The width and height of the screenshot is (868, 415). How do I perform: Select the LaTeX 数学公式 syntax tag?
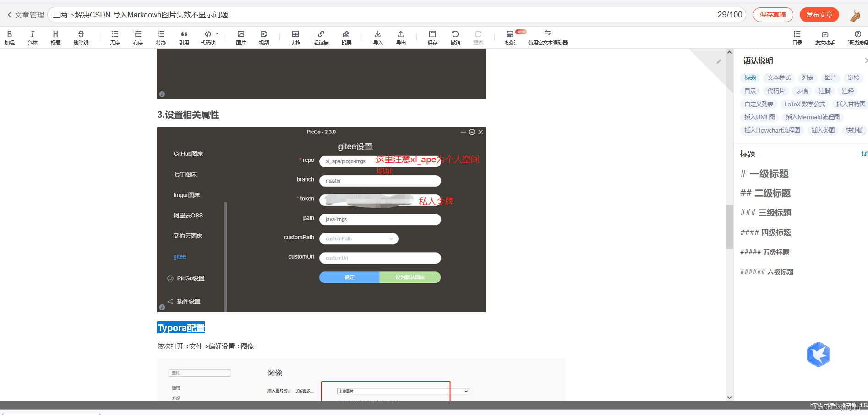[805, 104]
